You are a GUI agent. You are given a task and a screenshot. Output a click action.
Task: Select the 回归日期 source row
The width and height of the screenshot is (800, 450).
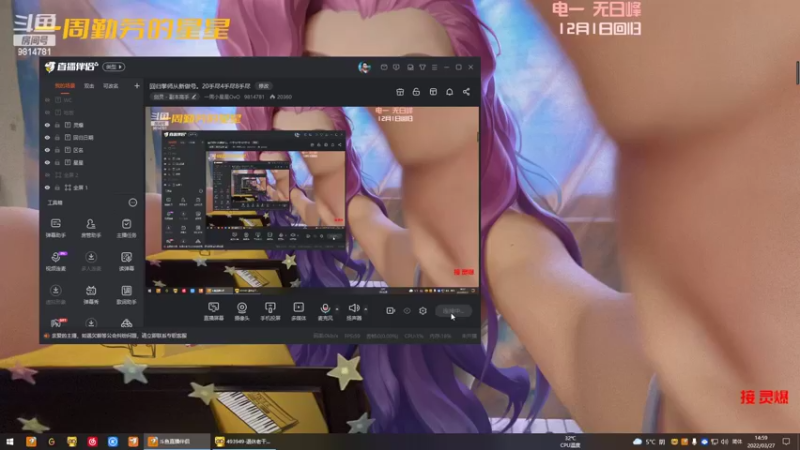[92, 138]
